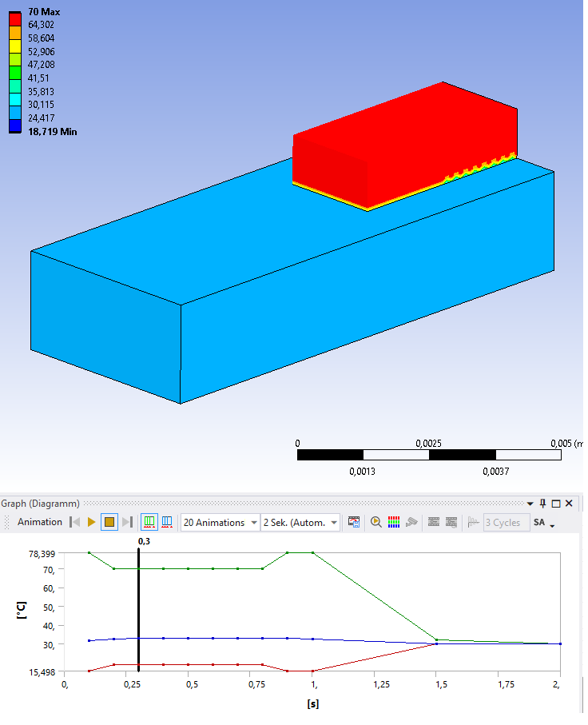
Task: Click the 24,417 legend value
Action: 41,118
